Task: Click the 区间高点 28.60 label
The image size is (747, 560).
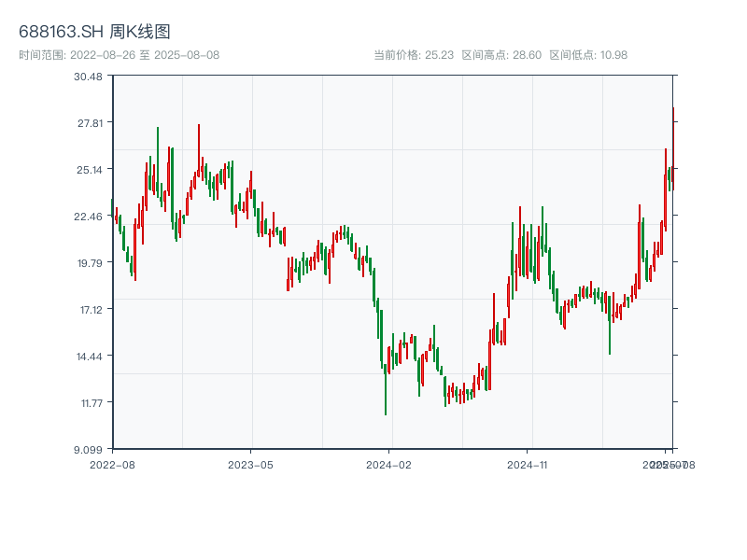Action: pos(501,55)
